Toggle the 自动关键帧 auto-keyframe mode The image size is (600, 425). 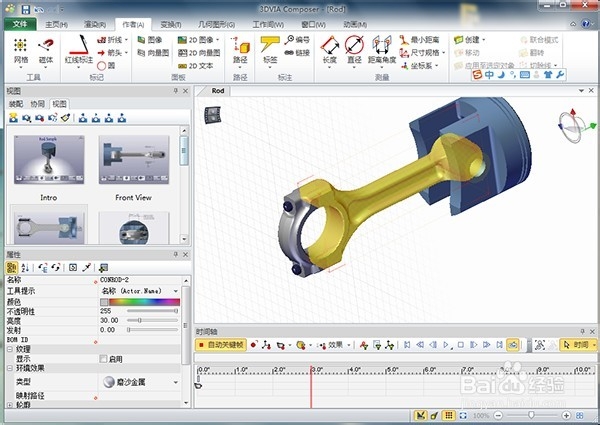point(220,345)
